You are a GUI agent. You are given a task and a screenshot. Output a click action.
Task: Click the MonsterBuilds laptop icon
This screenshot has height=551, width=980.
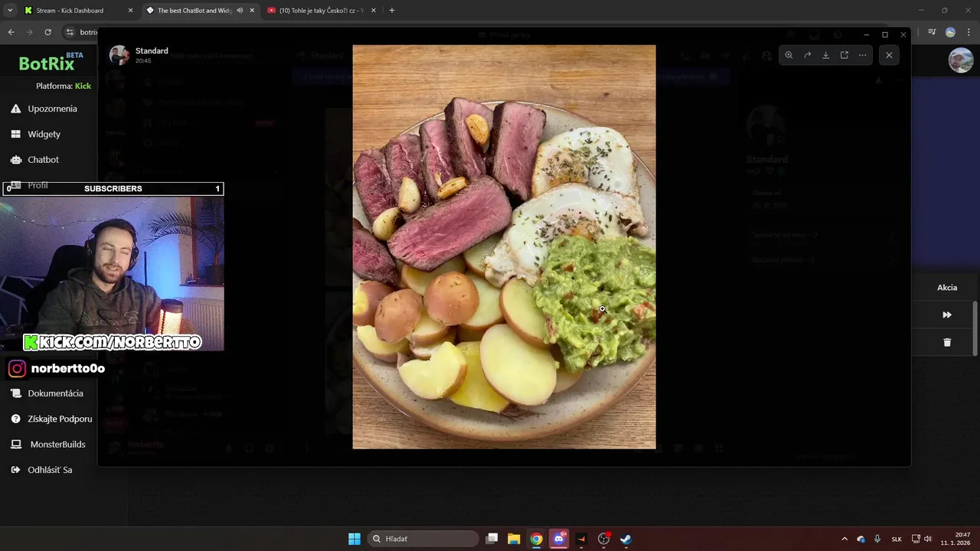click(15, 444)
